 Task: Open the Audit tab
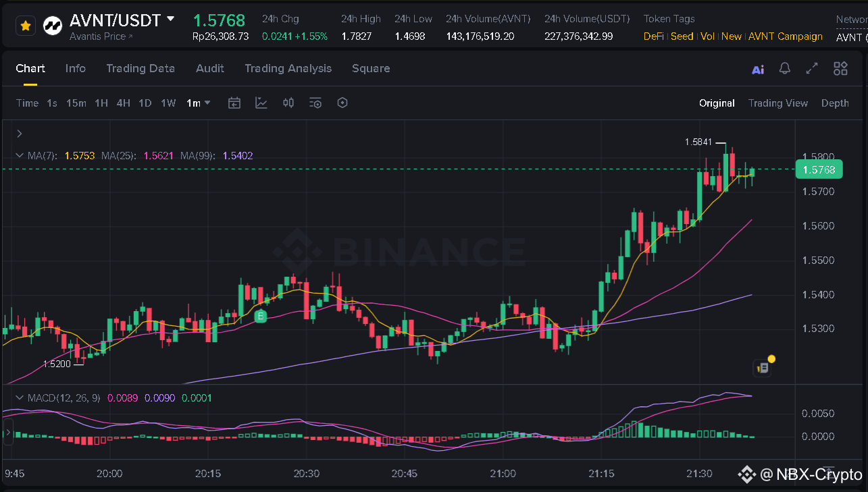tap(210, 68)
